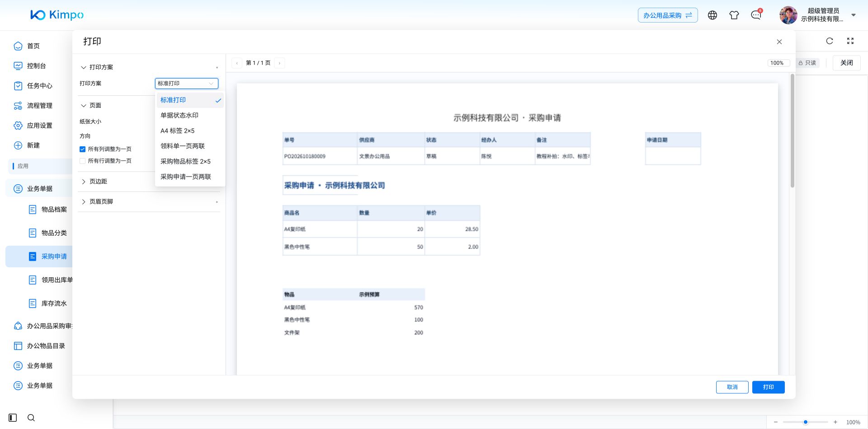The width and height of the screenshot is (868, 429).
Task: Collapse the 页面 section
Action: point(84,106)
